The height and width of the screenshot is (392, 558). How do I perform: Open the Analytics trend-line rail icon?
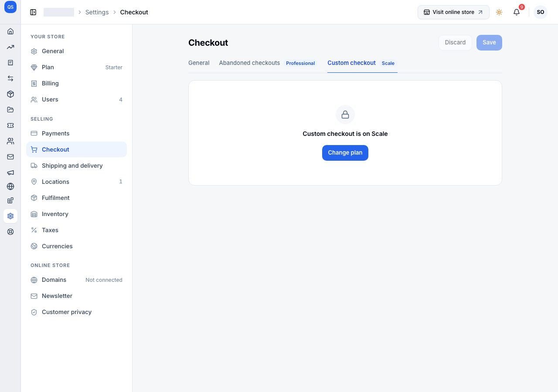tap(10, 47)
